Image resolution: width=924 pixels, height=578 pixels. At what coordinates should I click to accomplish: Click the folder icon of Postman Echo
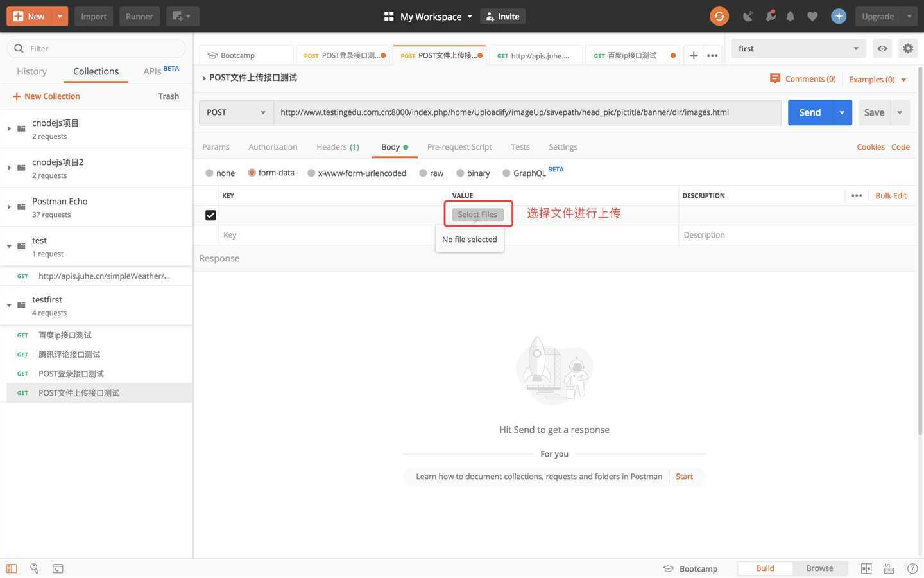click(x=21, y=207)
